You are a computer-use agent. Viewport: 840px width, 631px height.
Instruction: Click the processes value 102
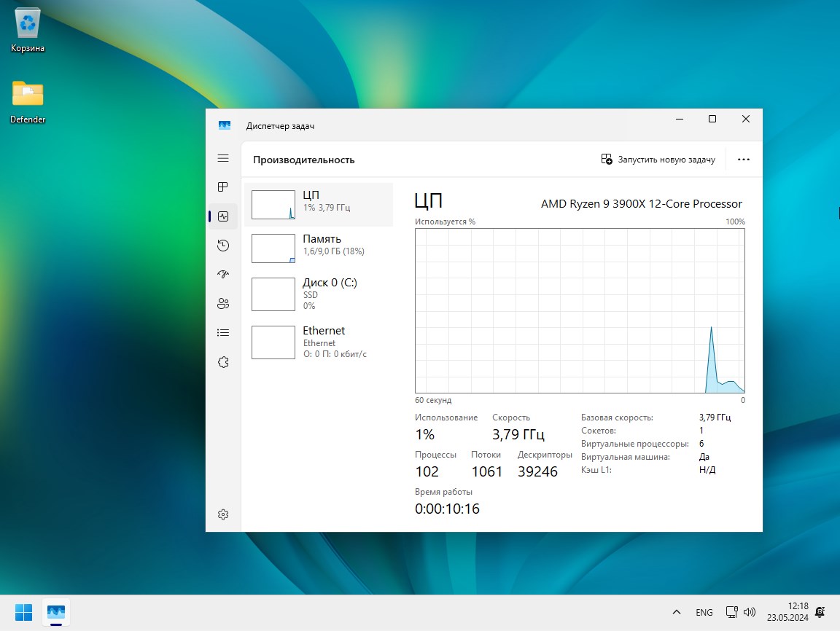[427, 471]
